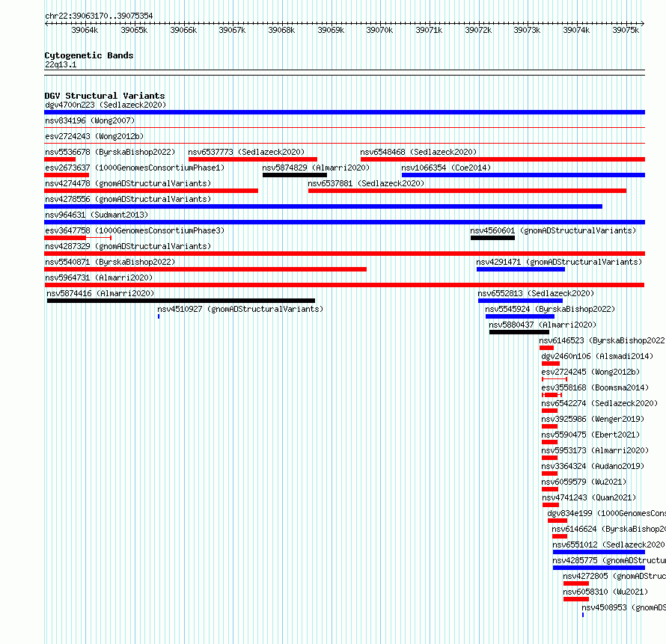This screenshot has width=666, height=644.
Task: Click the blue bar of nsv6552813
Action: click(520, 301)
